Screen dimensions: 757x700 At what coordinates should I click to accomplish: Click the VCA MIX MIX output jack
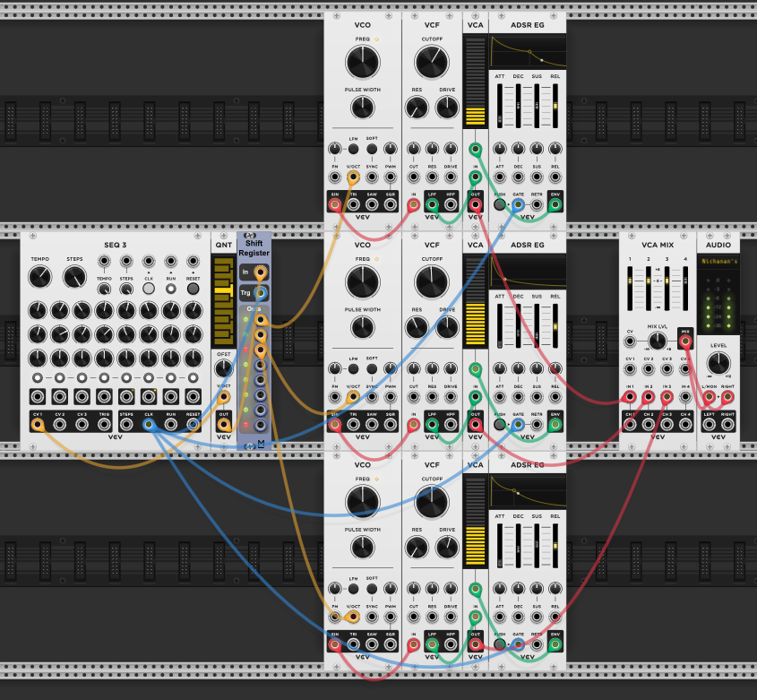pos(685,341)
